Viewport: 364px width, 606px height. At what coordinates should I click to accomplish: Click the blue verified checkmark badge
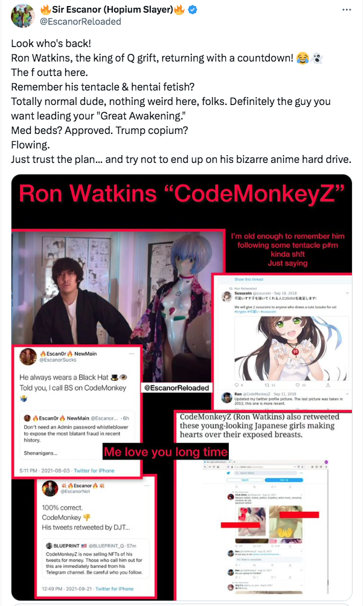tap(193, 10)
